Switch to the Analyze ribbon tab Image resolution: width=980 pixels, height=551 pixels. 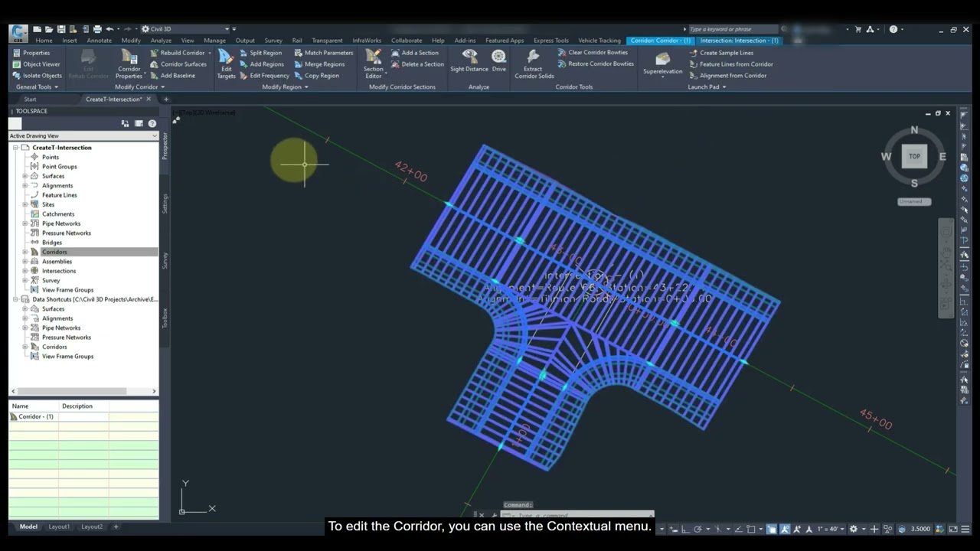coord(161,41)
